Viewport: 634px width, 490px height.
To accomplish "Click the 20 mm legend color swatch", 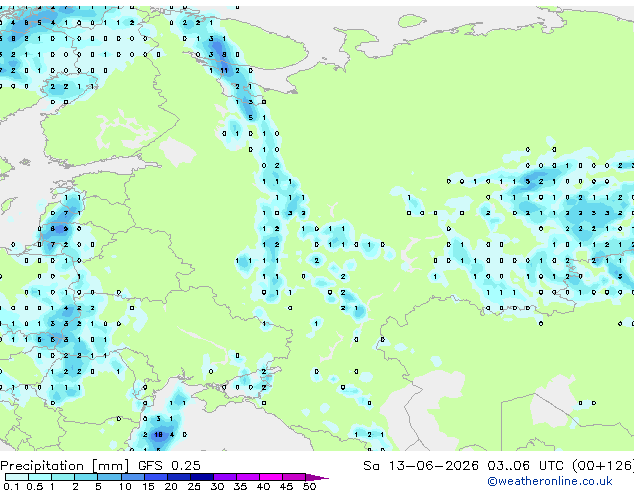I will [178, 477].
